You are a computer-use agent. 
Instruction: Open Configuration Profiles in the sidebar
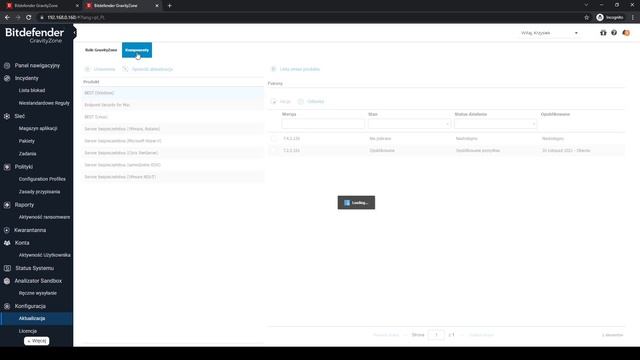coord(42,179)
